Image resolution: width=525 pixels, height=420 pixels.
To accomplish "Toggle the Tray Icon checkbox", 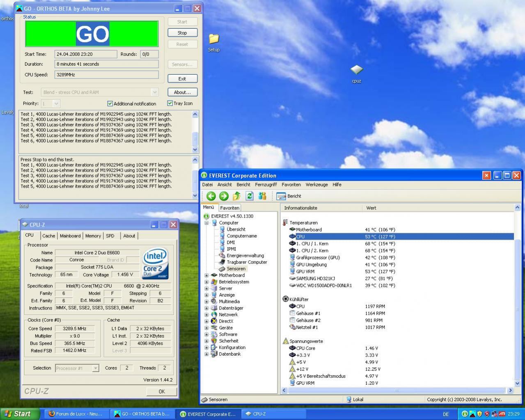I will 170,103.
